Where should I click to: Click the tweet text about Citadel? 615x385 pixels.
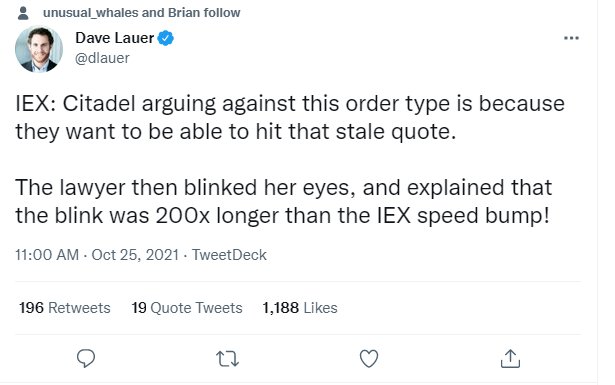click(x=290, y=117)
